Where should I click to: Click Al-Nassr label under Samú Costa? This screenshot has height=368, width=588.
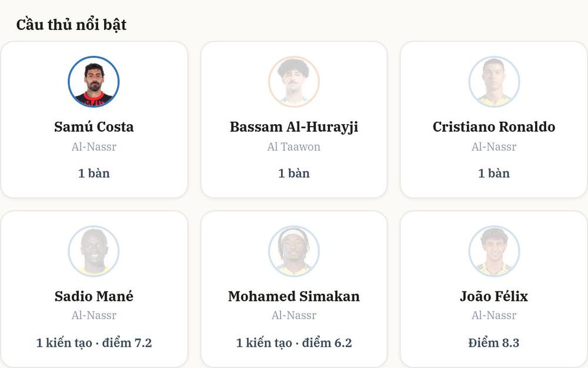tap(93, 147)
